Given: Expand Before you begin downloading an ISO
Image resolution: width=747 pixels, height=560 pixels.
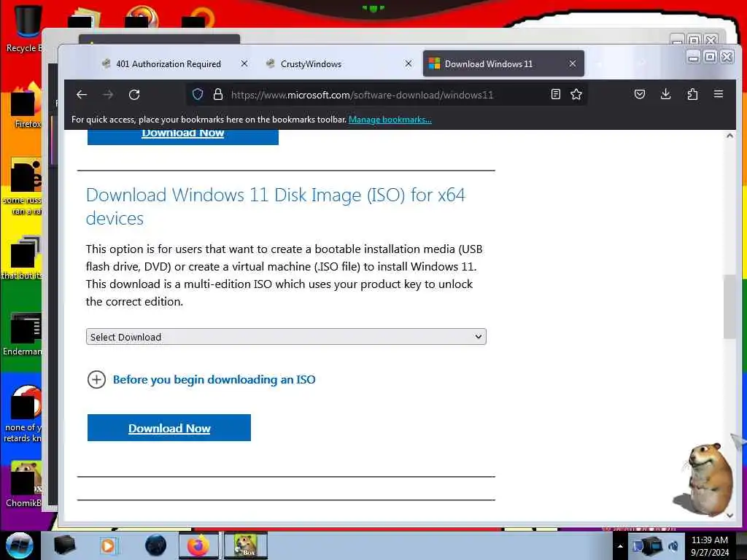Looking at the screenshot, I should point(201,379).
